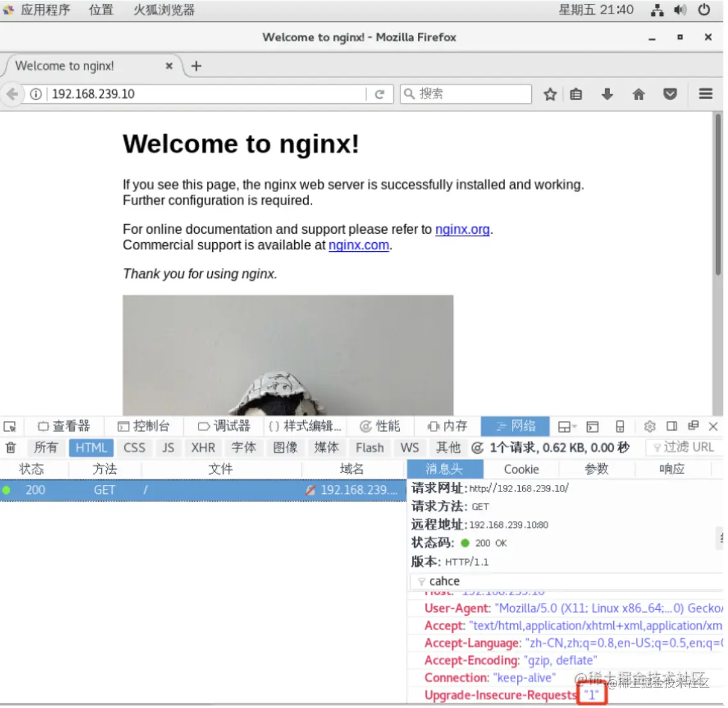Go to home page icon
Viewport: 728px width, 708px height.
[639, 94]
